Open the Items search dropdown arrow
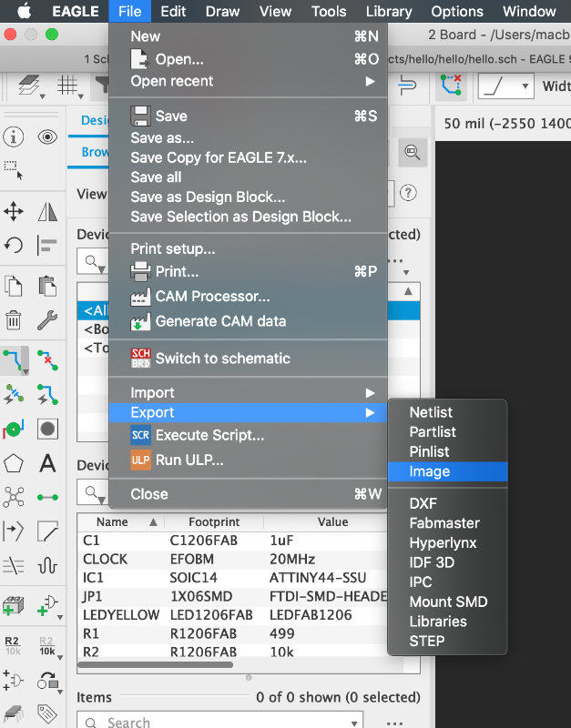The height and width of the screenshot is (728, 571). tap(354, 723)
